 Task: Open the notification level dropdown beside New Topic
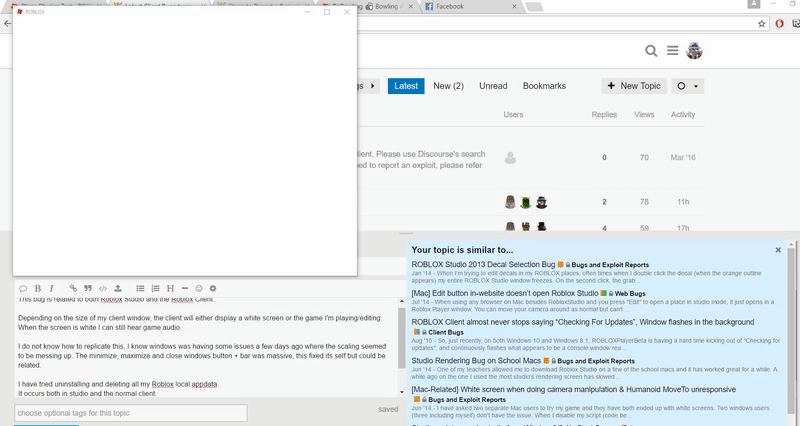pos(688,86)
